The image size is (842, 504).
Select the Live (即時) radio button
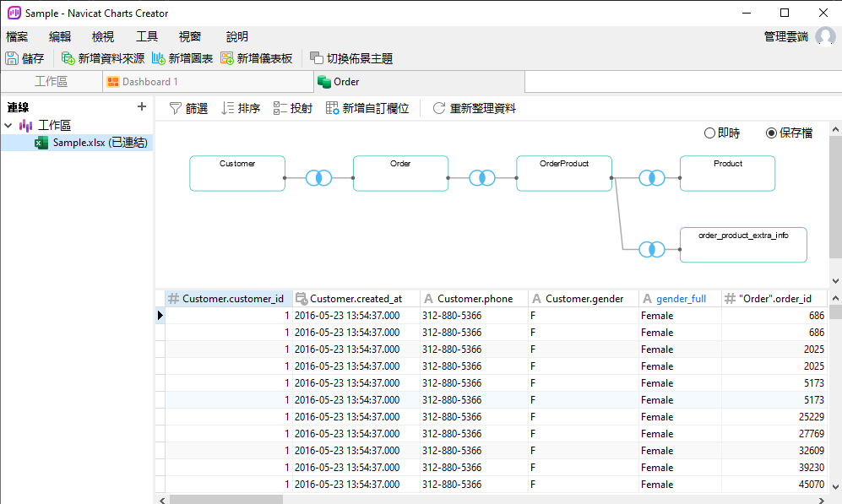709,133
